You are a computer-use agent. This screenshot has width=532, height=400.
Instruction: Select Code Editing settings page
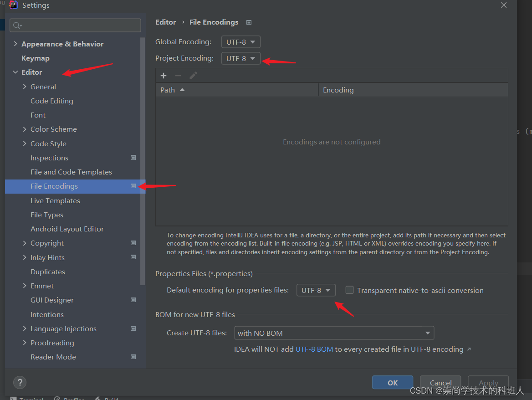point(51,101)
